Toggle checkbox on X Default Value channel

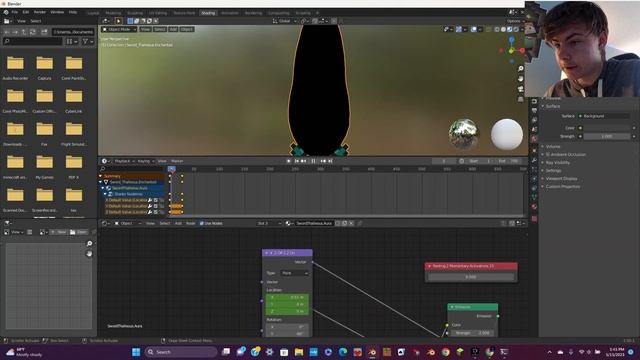click(156, 200)
